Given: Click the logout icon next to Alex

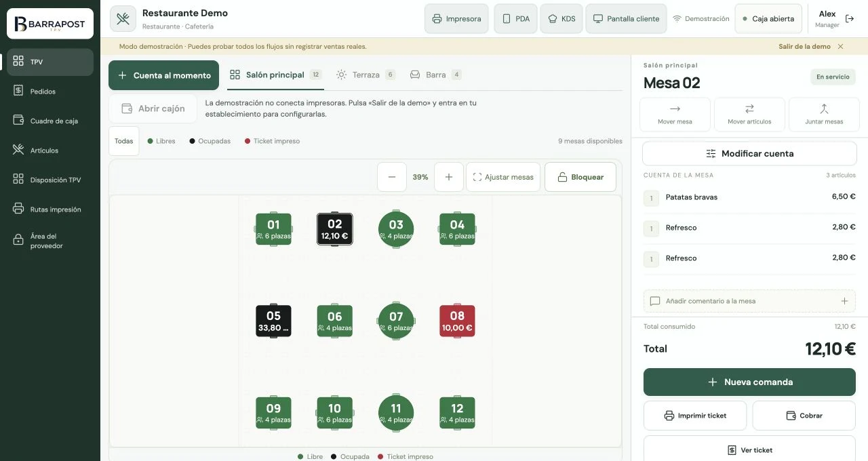Looking at the screenshot, I should (850, 19).
